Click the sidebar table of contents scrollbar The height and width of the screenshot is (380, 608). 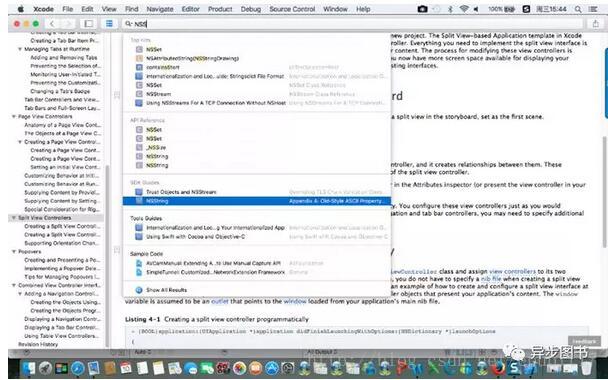tap(108, 256)
